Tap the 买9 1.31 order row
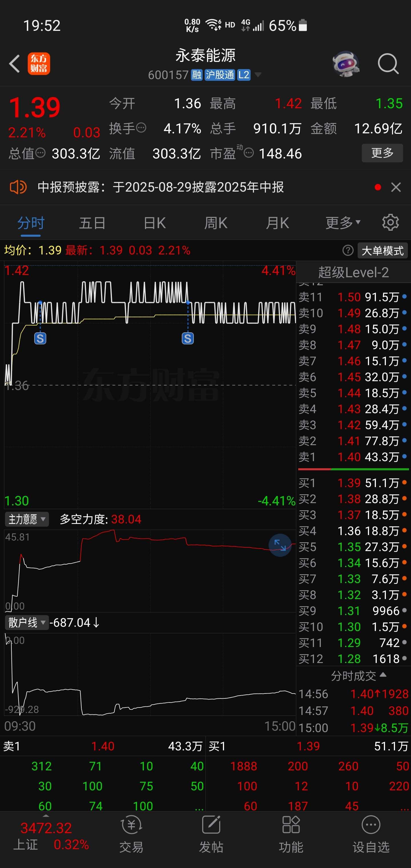 pos(353,611)
